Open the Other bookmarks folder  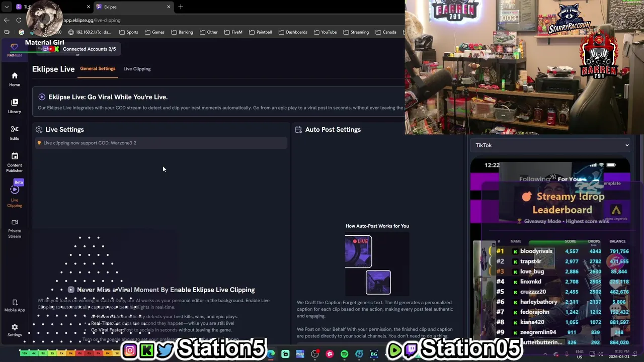[x=209, y=32]
